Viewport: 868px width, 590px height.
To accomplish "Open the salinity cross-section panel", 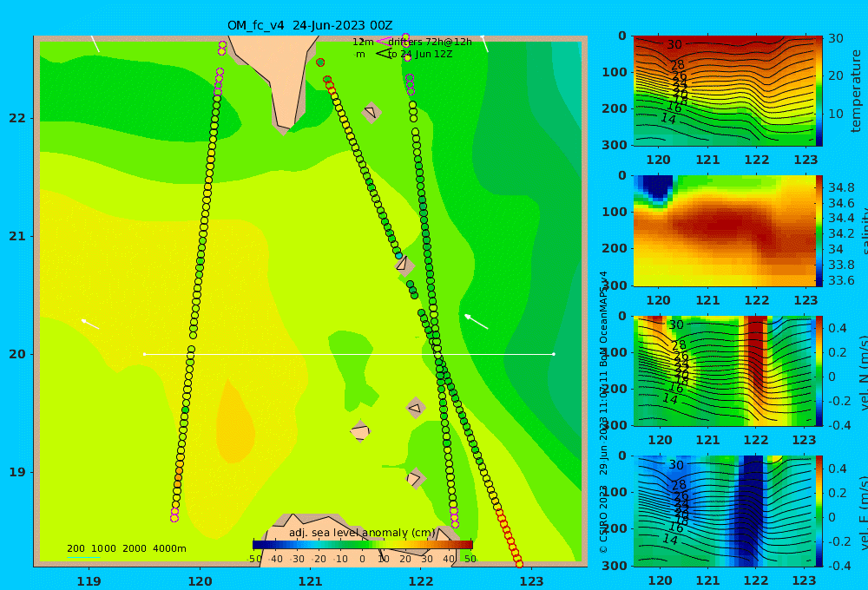I will [x=725, y=231].
